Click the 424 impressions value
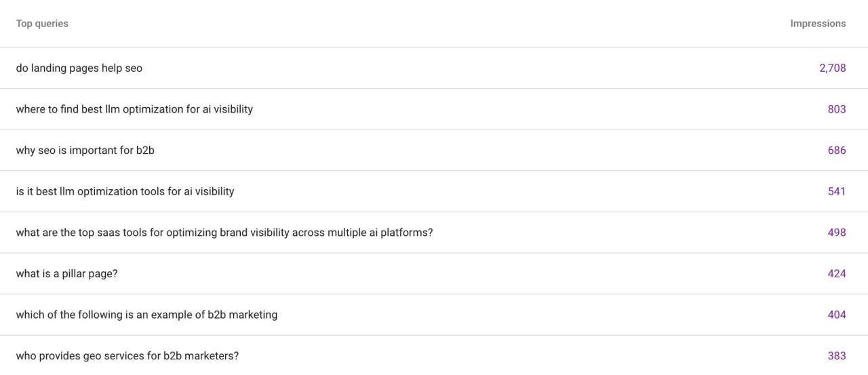The image size is (868, 375). 836,274
